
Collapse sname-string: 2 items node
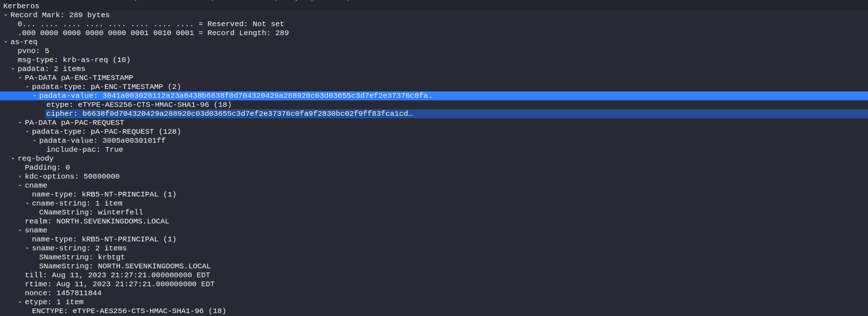point(28,248)
